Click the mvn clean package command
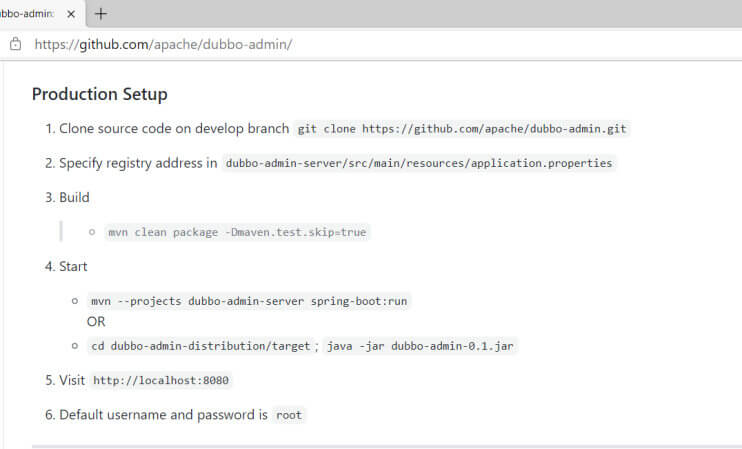The width and height of the screenshot is (742, 449). pyautogui.click(x=237, y=232)
